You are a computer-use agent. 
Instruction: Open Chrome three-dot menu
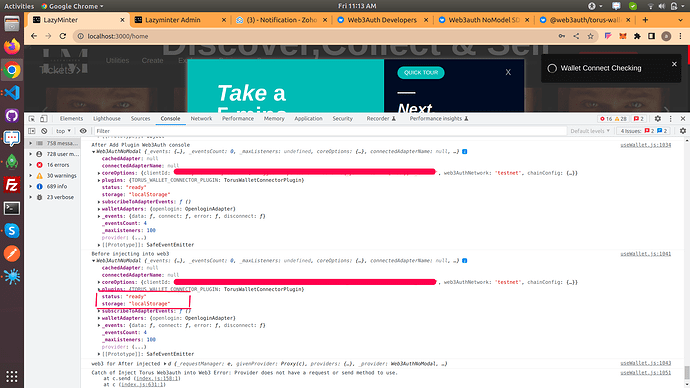coord(680,36)
